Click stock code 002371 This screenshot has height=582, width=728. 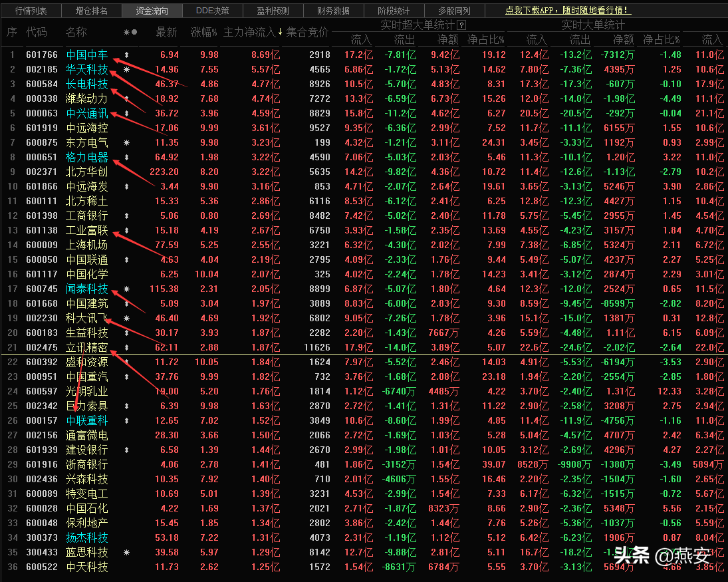coord(42,172)
